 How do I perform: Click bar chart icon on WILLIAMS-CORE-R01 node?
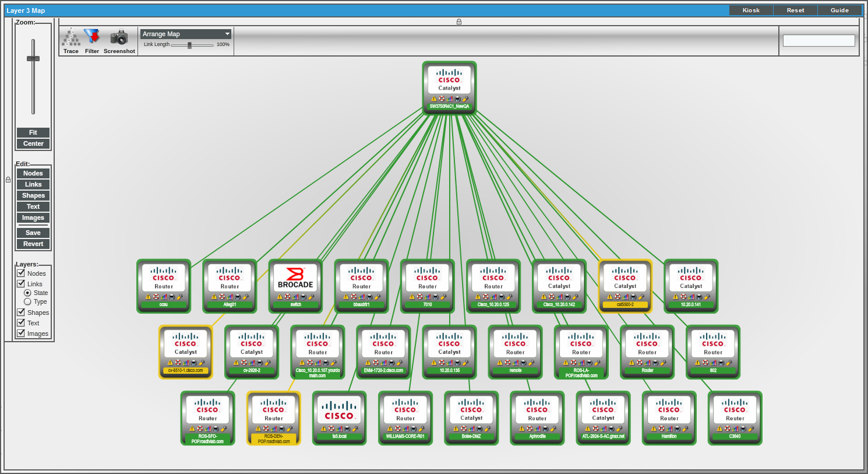(x=406, y=429)
